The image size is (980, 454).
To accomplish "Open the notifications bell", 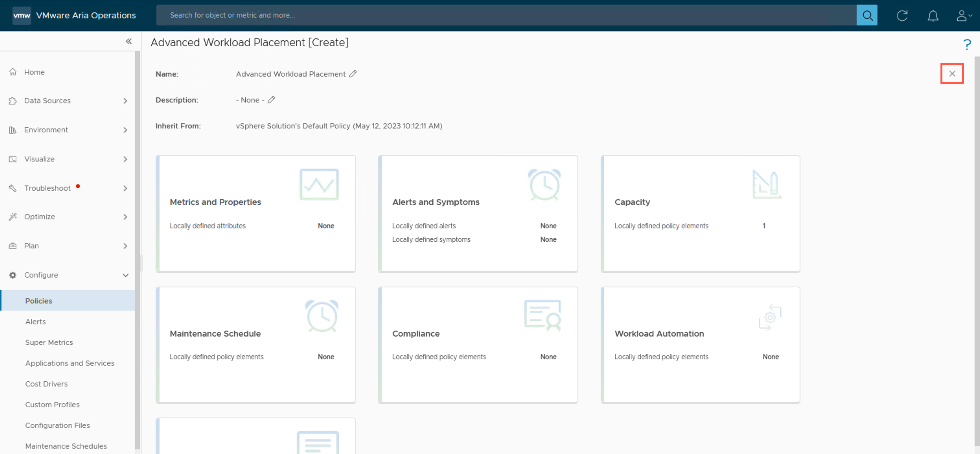I will [933, 16].
